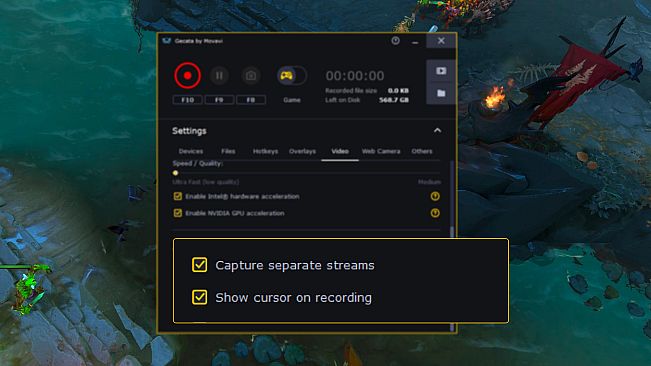Open recorded videos with play icon

[x=441, y=71]
